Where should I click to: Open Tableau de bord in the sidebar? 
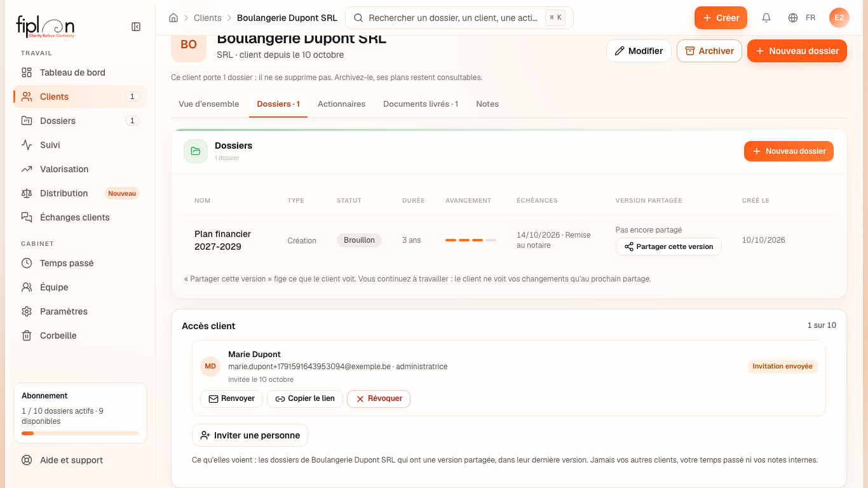[x=80, y=72]
